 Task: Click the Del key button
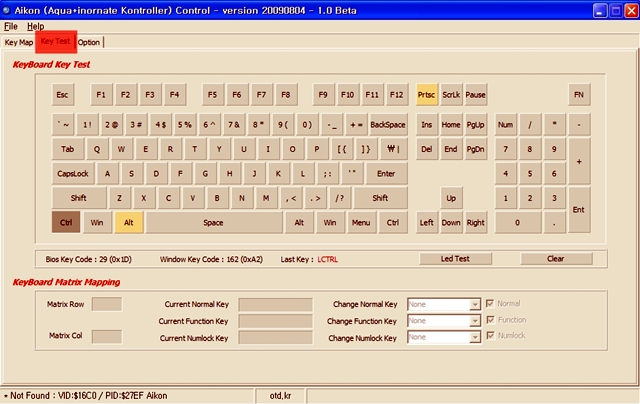click(427, 149)
